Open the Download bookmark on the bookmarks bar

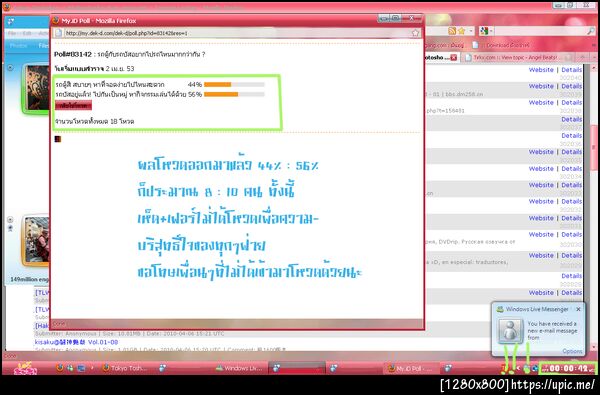pos(501,45)
